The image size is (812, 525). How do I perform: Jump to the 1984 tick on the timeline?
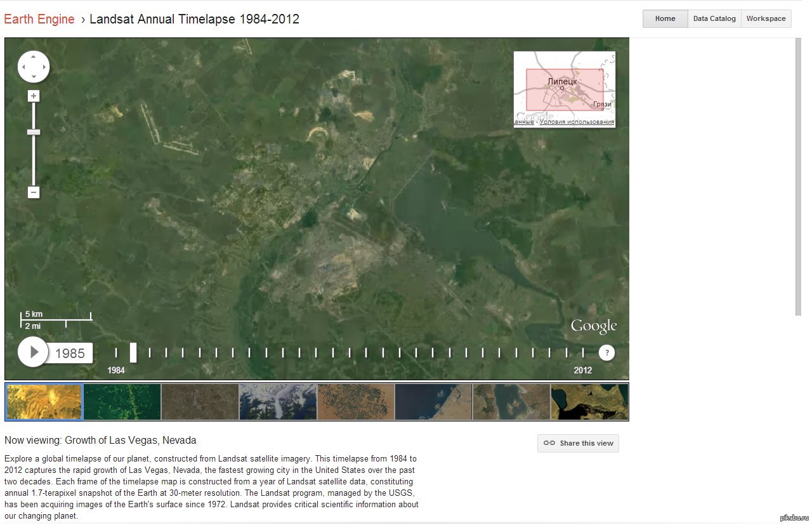tap(116, 352)
